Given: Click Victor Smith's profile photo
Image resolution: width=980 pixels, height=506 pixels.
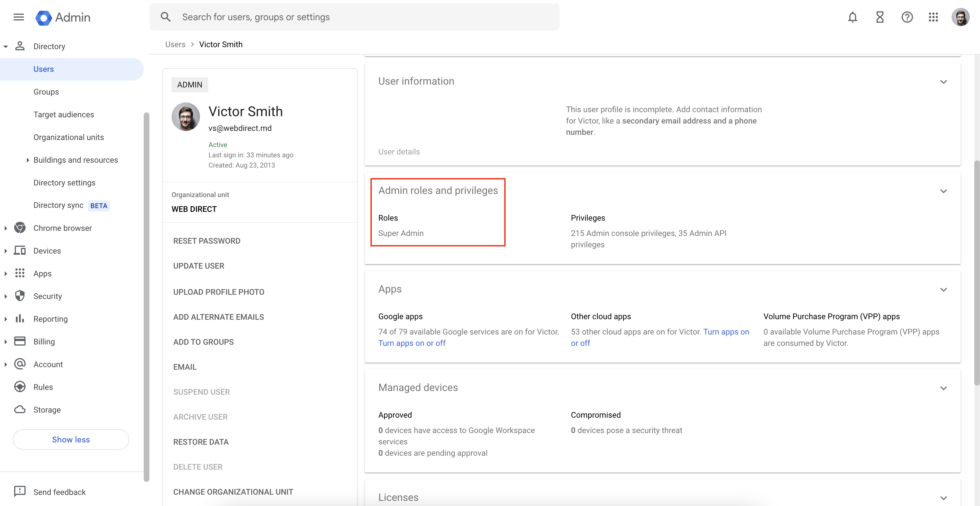Looking at the screenshot, I should coord(186,117).
